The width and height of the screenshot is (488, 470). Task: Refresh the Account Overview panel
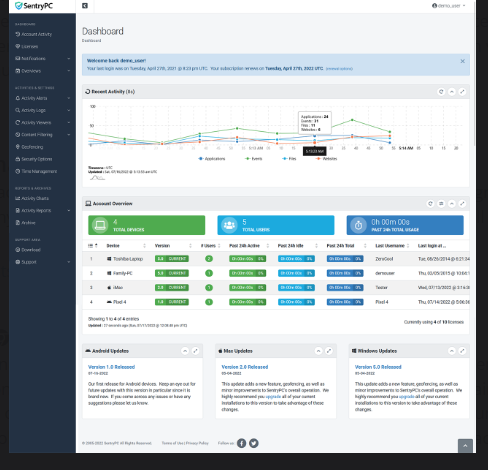pos(430,204)
